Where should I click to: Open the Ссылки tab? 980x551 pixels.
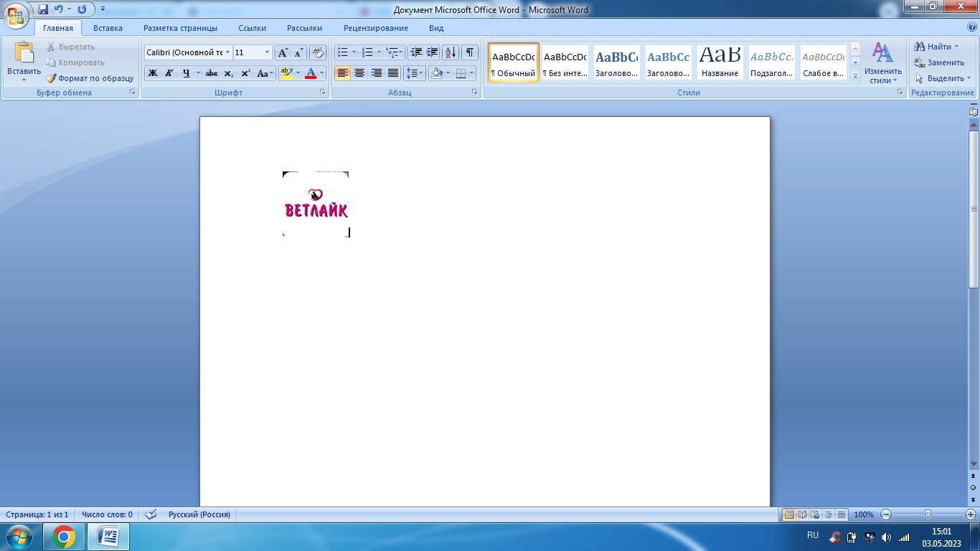pyautogui.click(x=253, y=28)
